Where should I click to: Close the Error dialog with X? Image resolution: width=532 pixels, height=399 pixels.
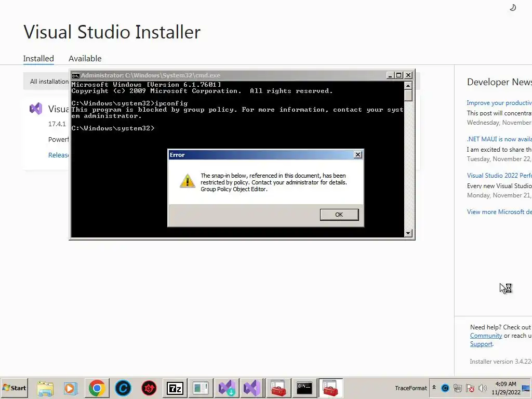(x=357, y=155)
